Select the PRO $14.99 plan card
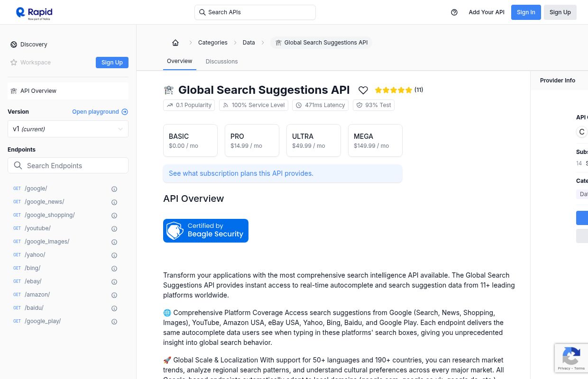 pos(252,141)
